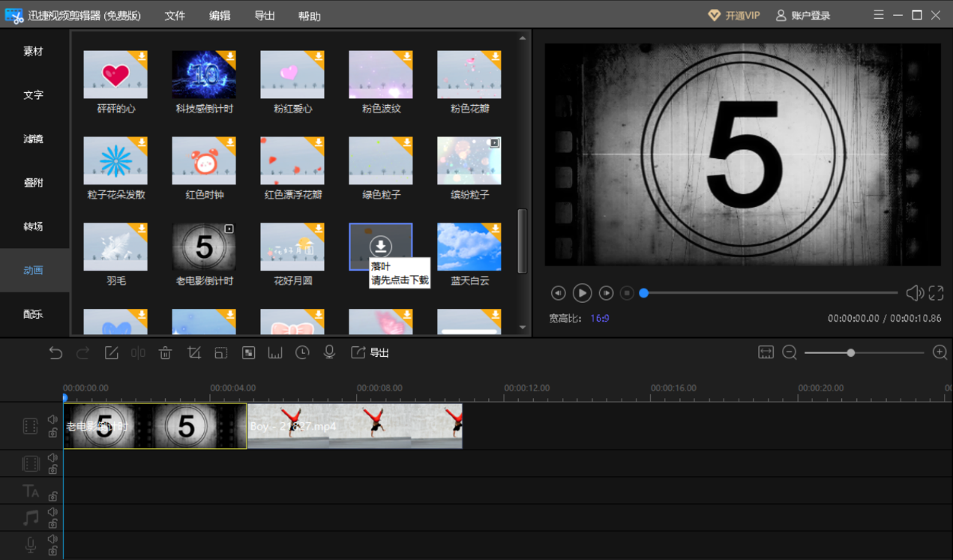Click 账户登录 to sign in
Viewport: 953px width, 560px height.
click(803, 16)
